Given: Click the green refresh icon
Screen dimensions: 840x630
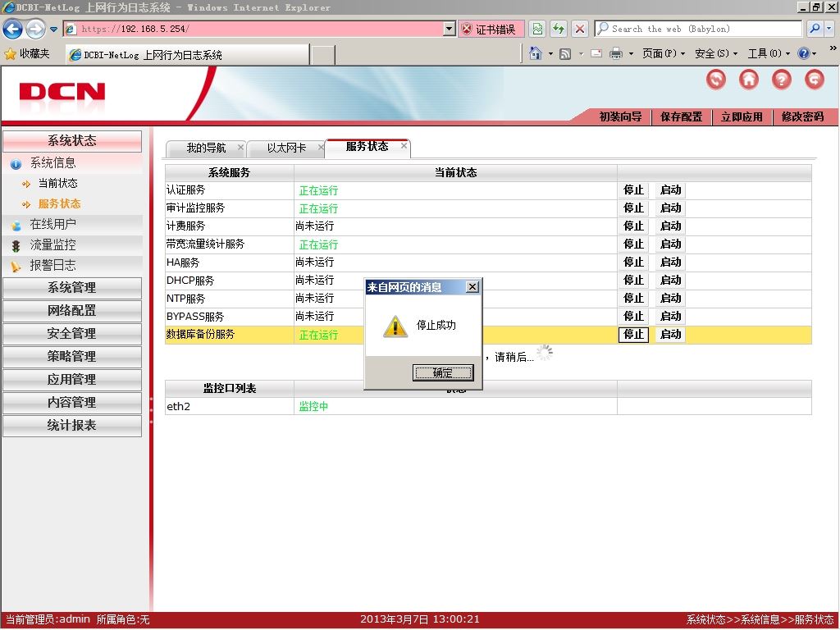Looking at the screenshot, I should [x=559, y=29].
